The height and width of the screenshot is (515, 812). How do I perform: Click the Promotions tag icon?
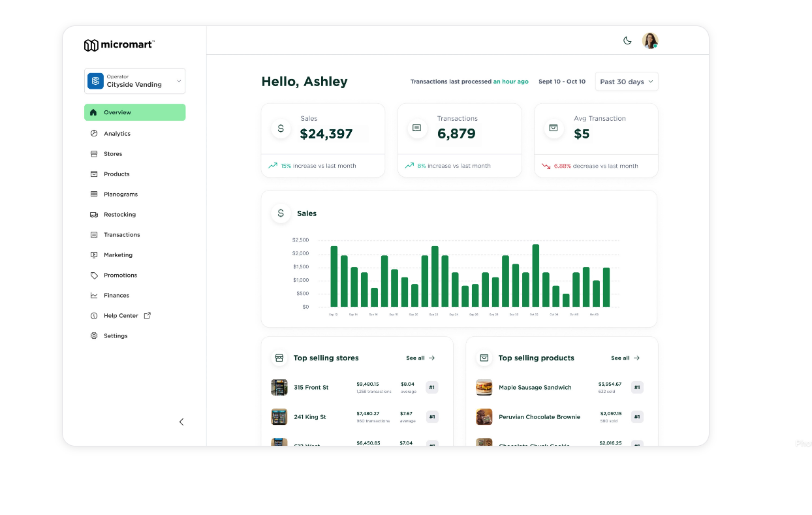coord(94,275)
